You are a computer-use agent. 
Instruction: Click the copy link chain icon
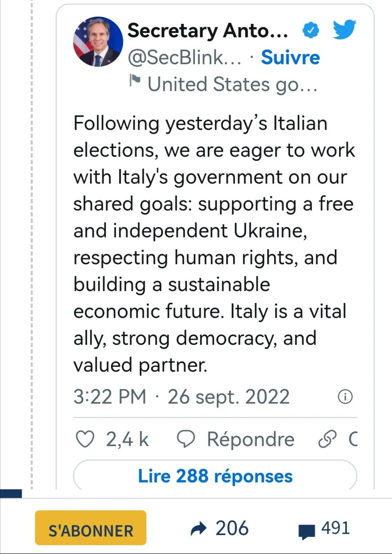tap(327, 439)
